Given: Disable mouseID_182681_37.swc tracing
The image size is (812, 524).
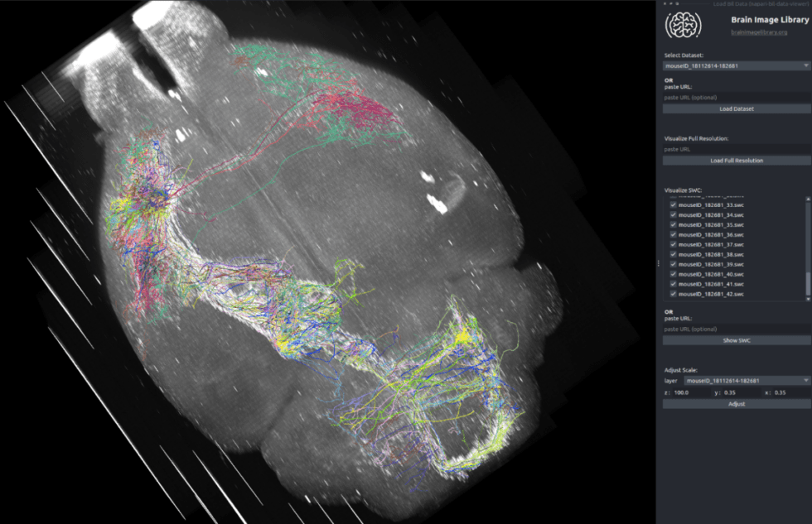Looking at the screenshot, I should [673, 244].
